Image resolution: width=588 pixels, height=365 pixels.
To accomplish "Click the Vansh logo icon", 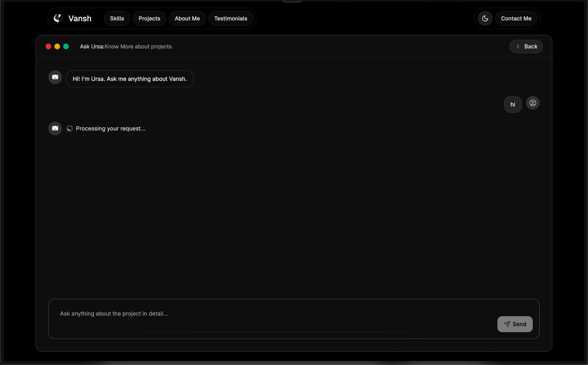I will tap(58, 18).
